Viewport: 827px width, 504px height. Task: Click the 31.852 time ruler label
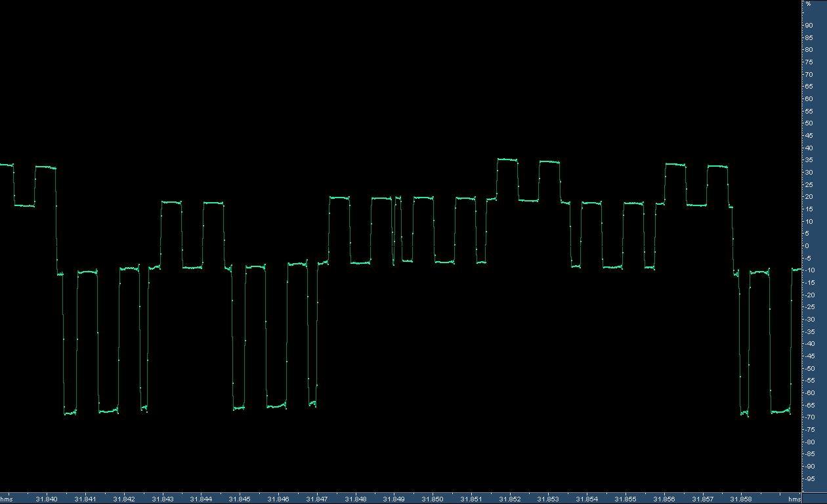pyautogui.click(x=510, y=499)
